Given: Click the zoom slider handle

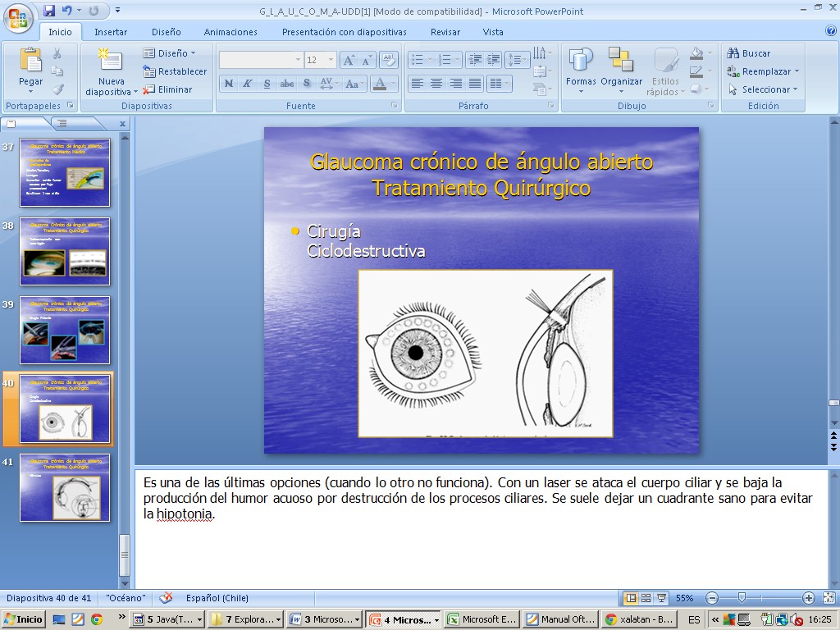Looking at the screenshot, I should click(742, 598).
